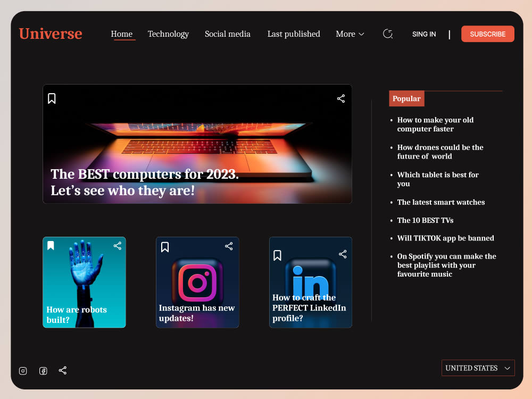Viewport: 532px width, 399px height.
Task: Click the SING IN link
Action: [424, 34]
